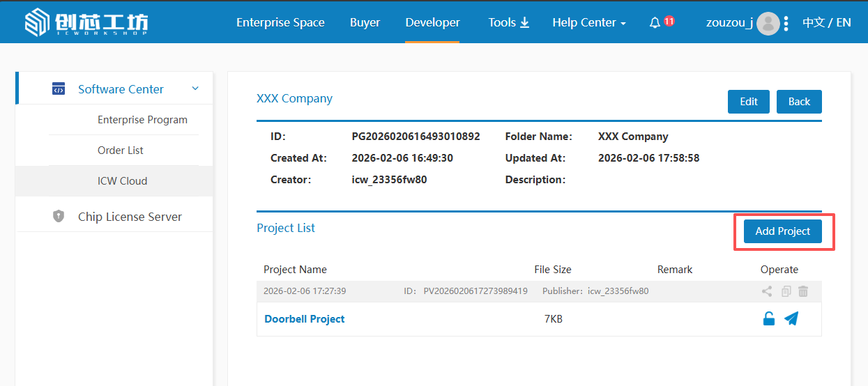The image size is (868, 386).
Task: Click the user avatar icon
Action: click(768, 24)
